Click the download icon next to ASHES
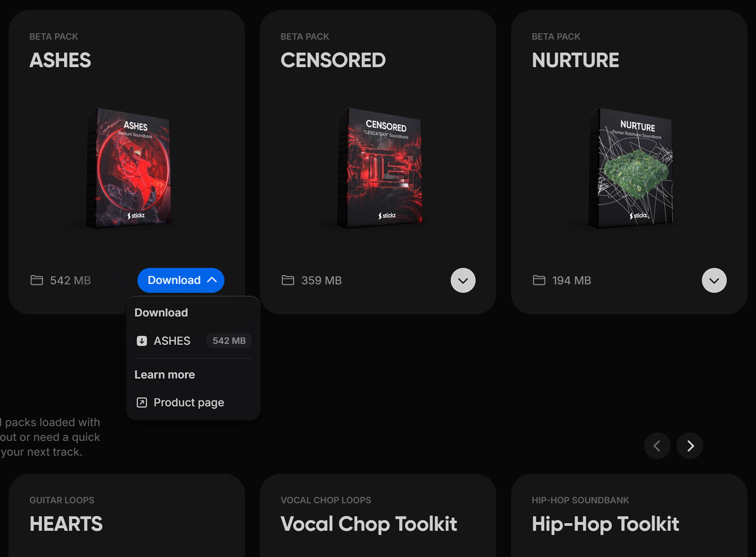Viewport: 756px width, 557px height. point(142,341)
